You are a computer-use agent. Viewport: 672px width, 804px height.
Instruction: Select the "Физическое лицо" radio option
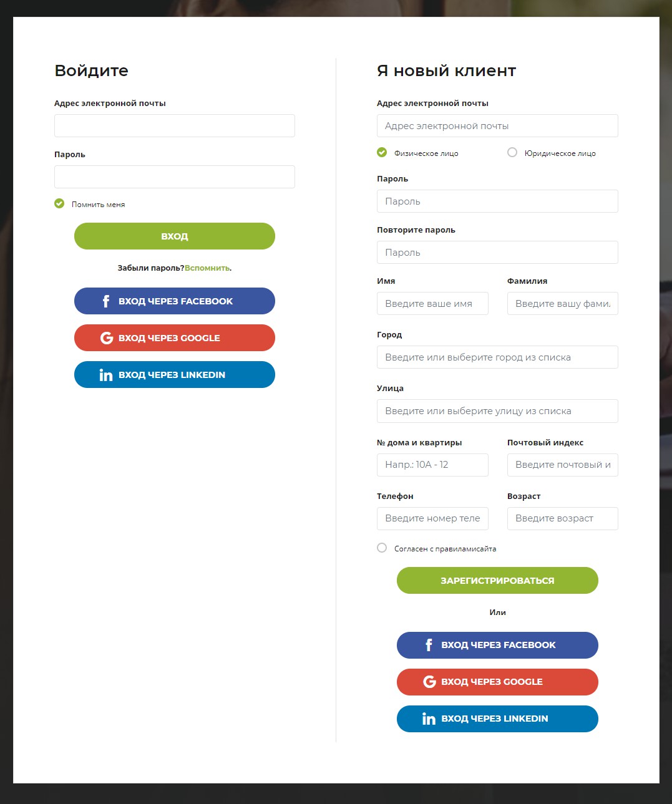point(382,152)
